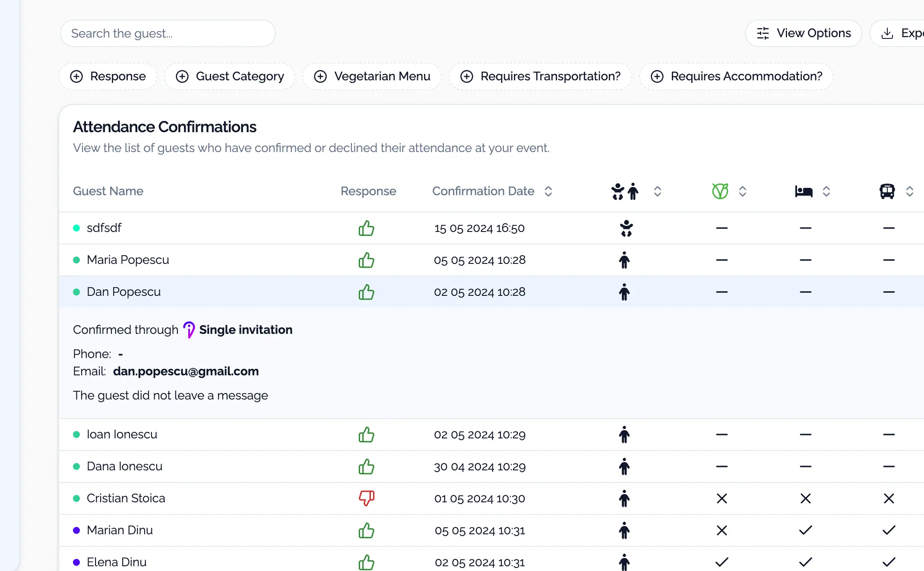924x571 pixels.
Task: Click the adult icon in Cristian Stoica row
Action: (624, 498)
